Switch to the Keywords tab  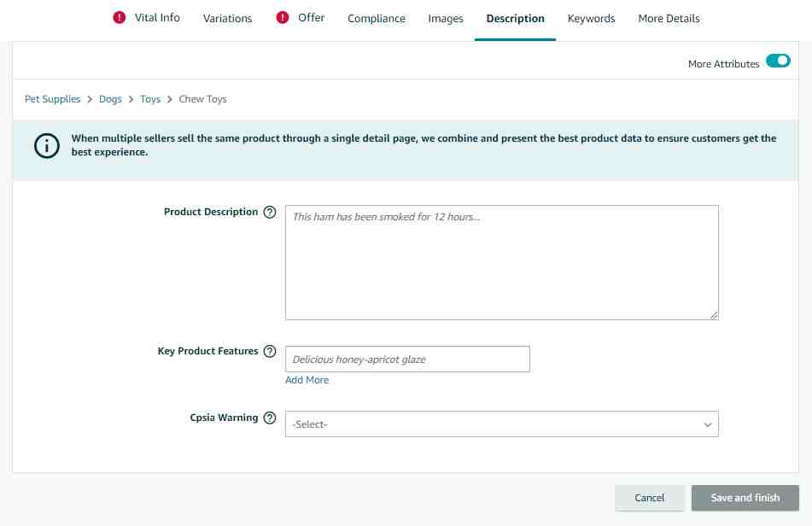click(x=592, y=19)
